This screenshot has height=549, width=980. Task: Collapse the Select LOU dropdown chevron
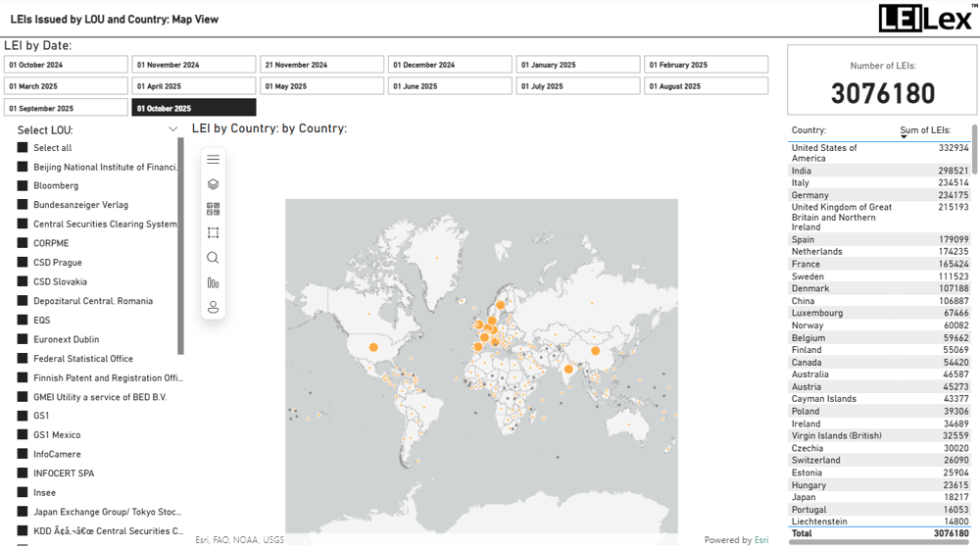click(x=173, y=129)
